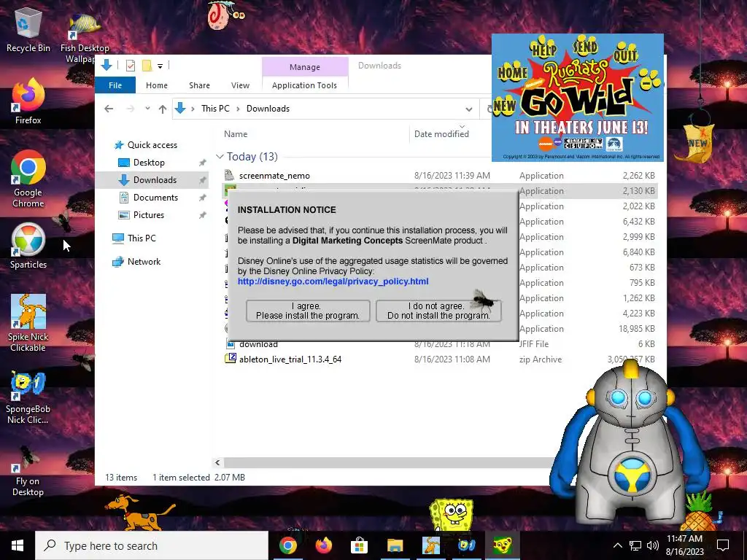Unpin Pictures from Quick access

coord(203,215)
